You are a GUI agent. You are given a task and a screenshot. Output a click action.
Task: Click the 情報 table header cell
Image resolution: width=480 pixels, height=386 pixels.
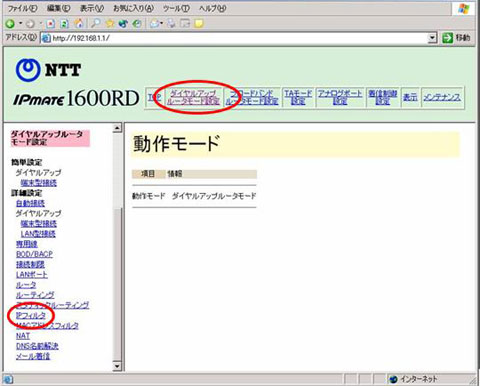click(211, 174)
